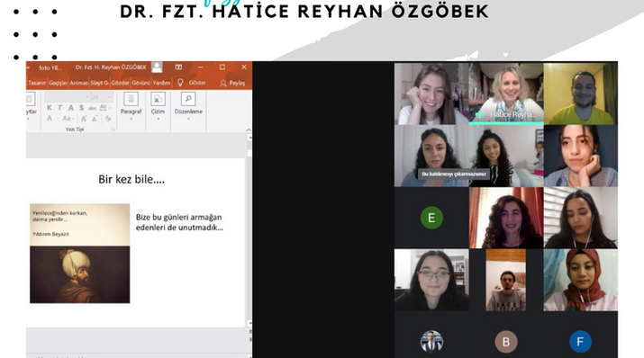The width and height of the screenshot is (644, 358).
Task: Toggle strikethrough abc formatting
Action: [93, 108]
